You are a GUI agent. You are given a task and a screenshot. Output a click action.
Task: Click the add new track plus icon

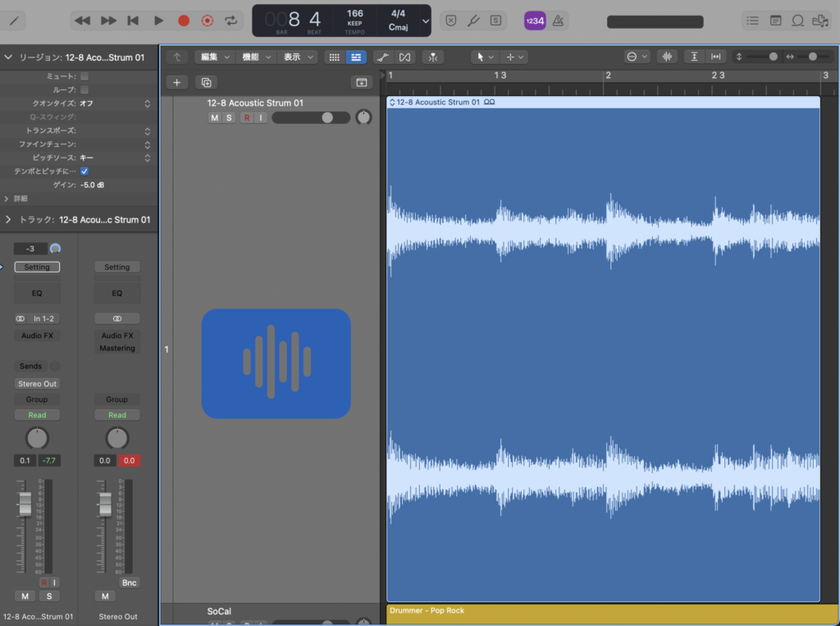pos(177,82)
